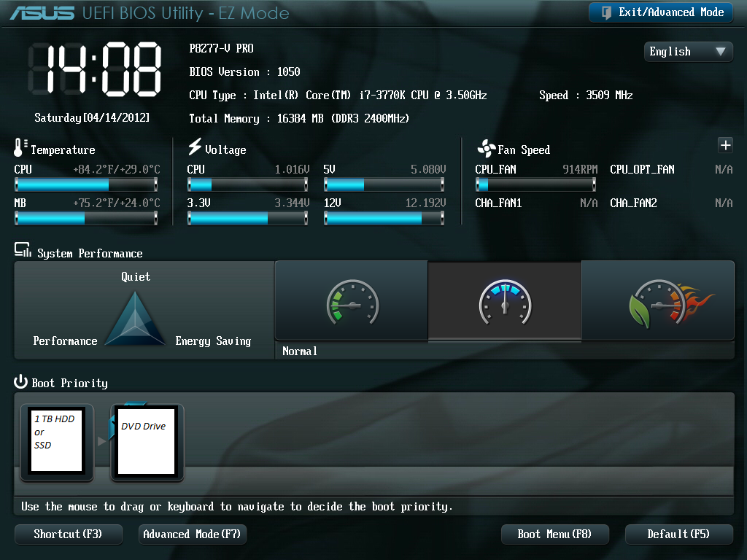Click the Quiet label above triangle
Viewport: 747px width, 560px height.
(136, 276)
